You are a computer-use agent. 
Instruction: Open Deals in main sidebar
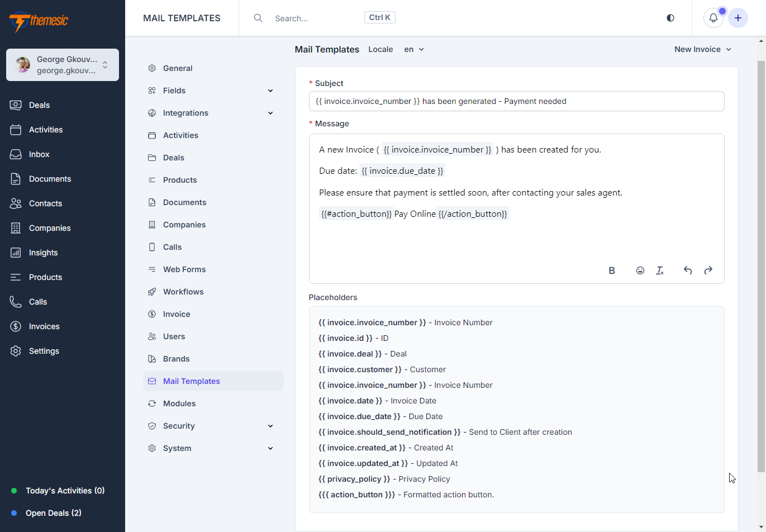(63, 105)
